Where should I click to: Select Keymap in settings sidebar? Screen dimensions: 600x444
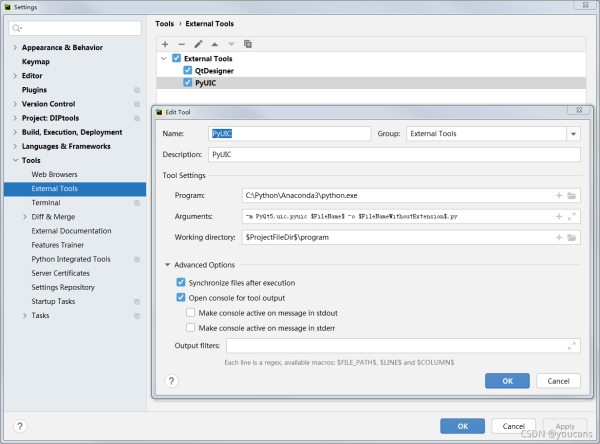[36, 61]
